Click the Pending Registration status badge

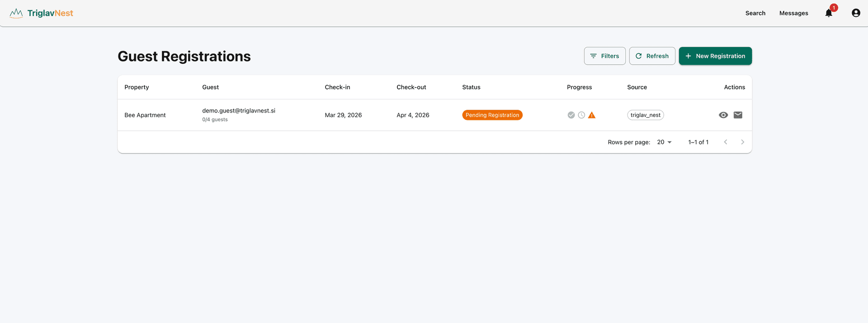pyautogui.click(x=492, y=115)
